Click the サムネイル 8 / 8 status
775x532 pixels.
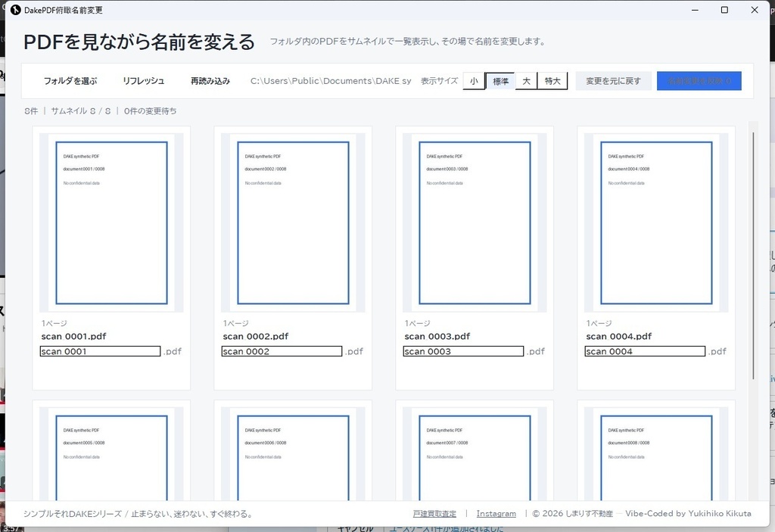tap(81, 111)
